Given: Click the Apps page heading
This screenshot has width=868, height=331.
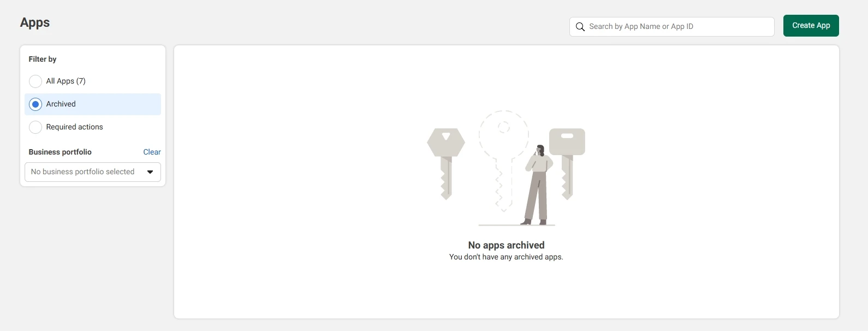Looking at the screenshot, I should (35, 22).
